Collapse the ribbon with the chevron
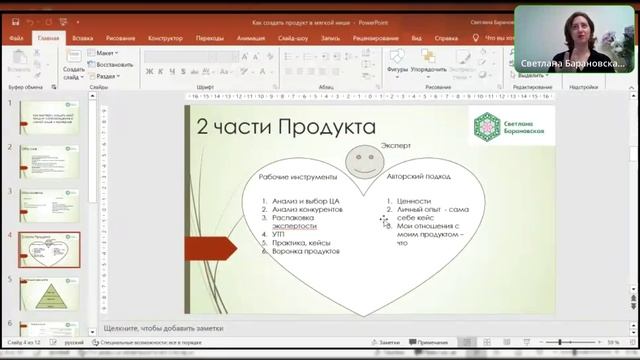The width and height of the screenshot is (640, 360). tap(631, 87)
